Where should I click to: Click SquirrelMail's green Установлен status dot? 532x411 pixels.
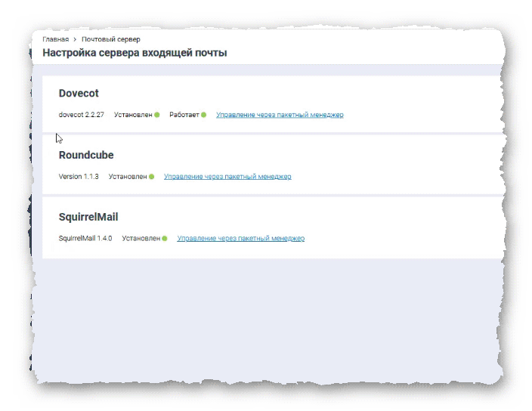pos(165,239)
